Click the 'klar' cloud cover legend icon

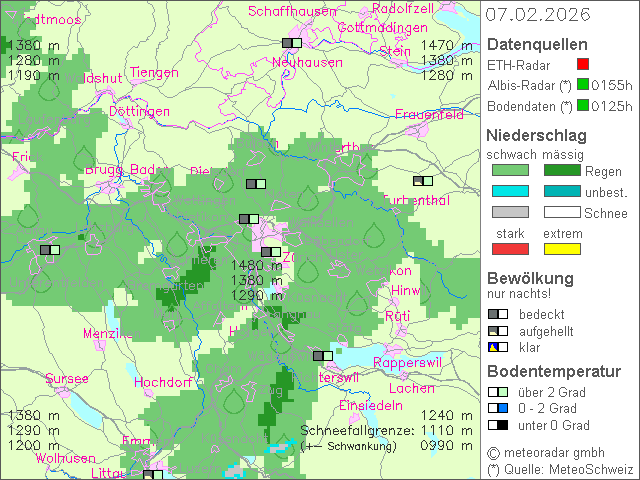[497, 347]
